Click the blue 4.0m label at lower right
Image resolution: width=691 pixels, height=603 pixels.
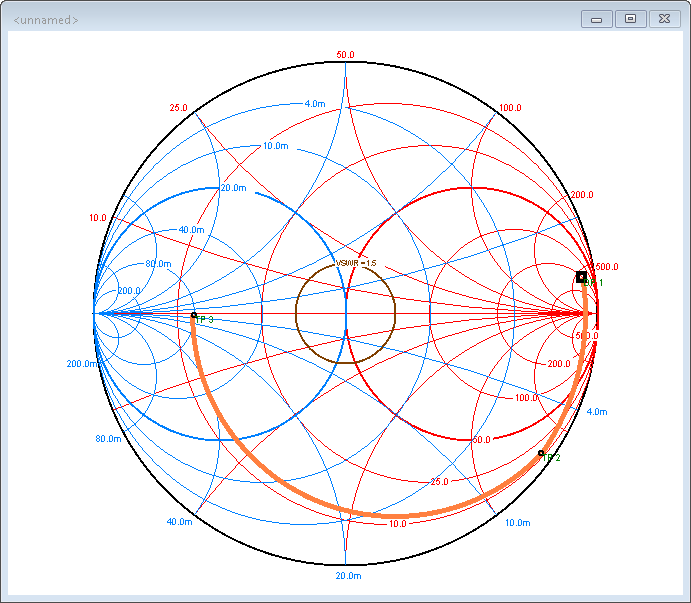coord(596,412)
